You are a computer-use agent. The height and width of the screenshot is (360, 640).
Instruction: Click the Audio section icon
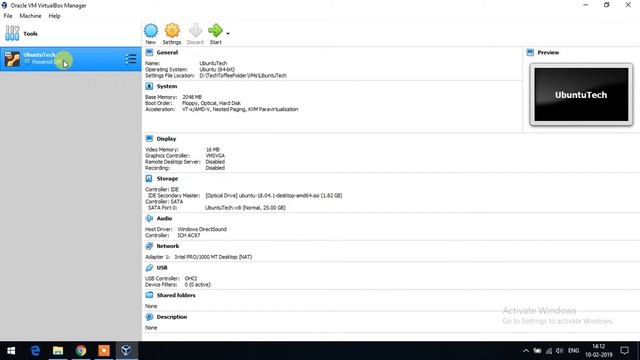pos(149,218)
